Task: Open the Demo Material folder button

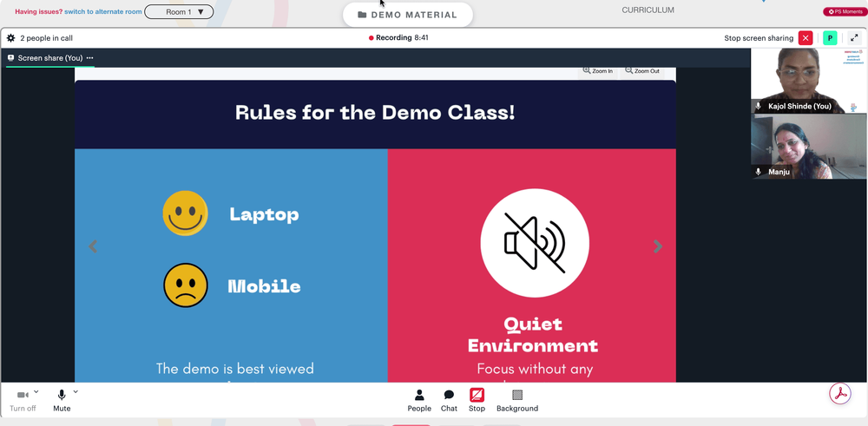Action: (x=407, y=15)
